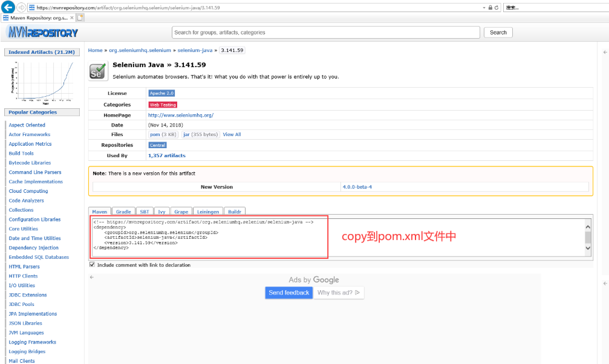
Task: Click the browser search box at top right
Action: click(x=556, y=7)
